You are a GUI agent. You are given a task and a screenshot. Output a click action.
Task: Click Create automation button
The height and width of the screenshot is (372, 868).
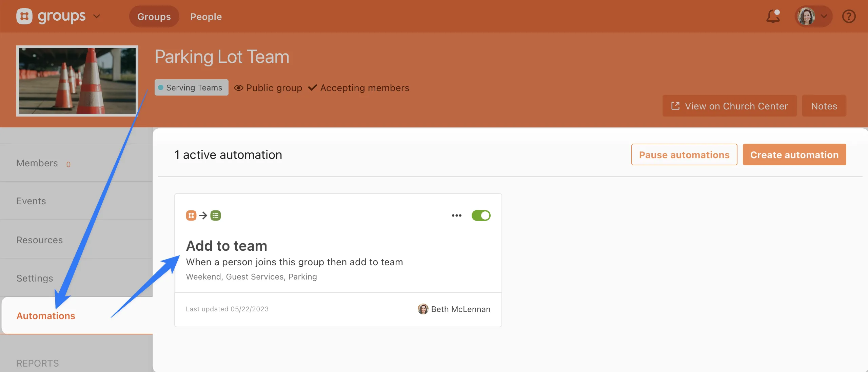tap(794, 155)
